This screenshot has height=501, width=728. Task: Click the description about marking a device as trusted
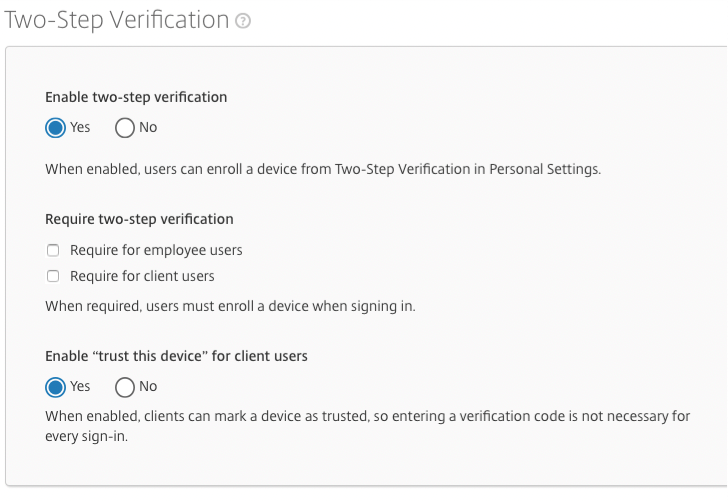click(x=368, y=426)
